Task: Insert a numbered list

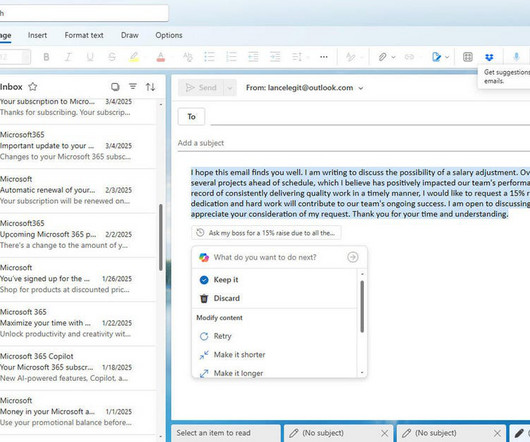Action: click(231, 57)
